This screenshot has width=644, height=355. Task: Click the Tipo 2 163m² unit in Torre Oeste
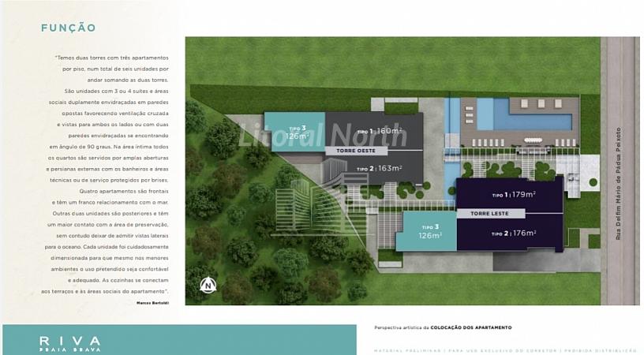tap(380, 168)
